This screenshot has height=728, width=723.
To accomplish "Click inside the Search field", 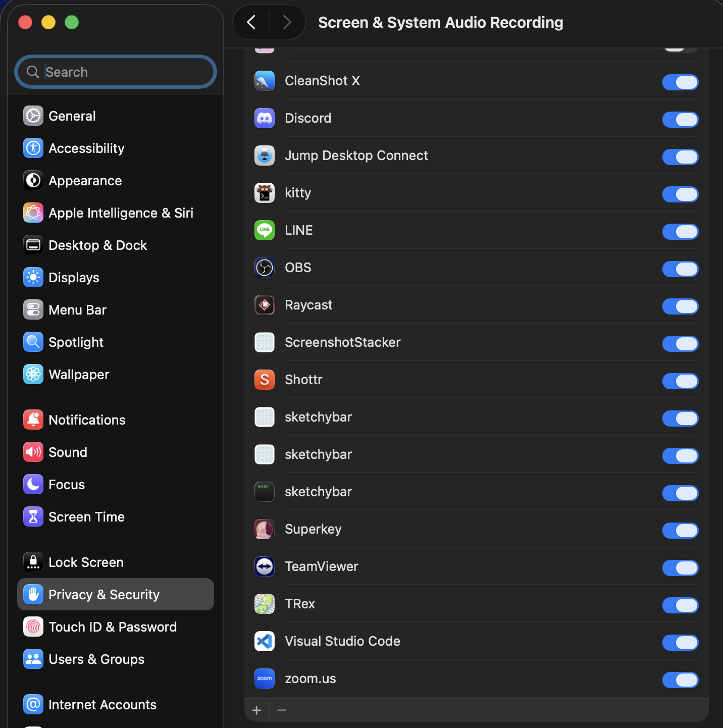I will (115, 72).
